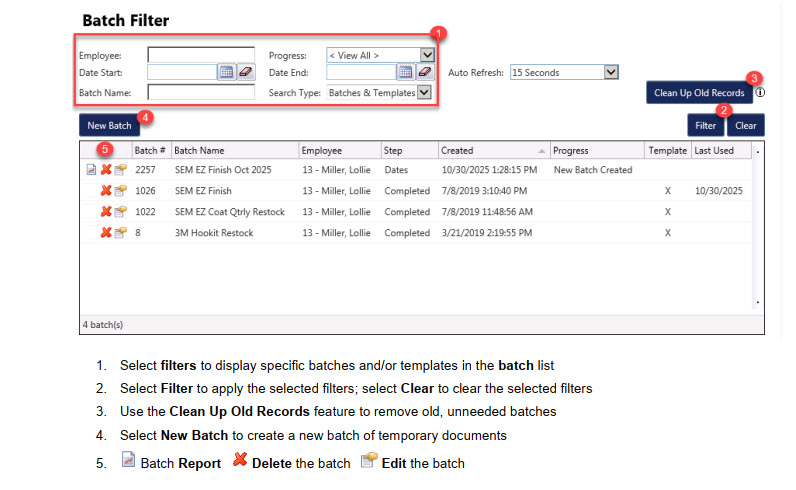Open the Date End calendar picker

[x=405, y=72]
